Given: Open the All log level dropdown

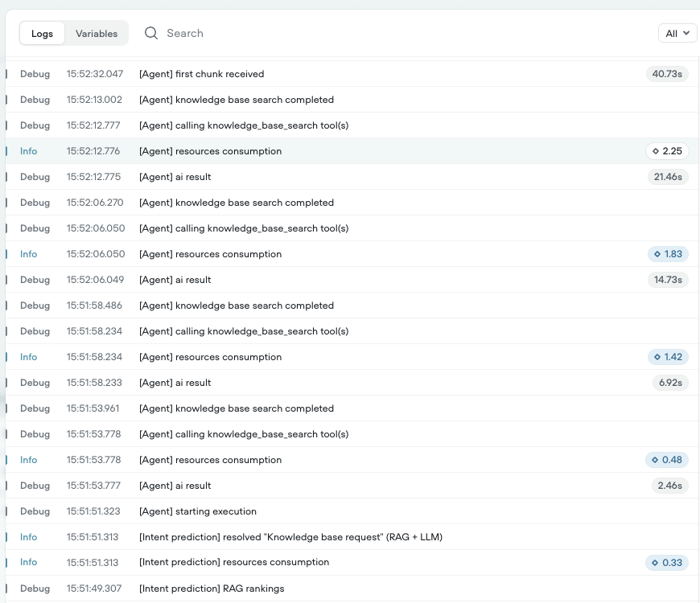Looking at the screenshot, I should click(677, 33).
